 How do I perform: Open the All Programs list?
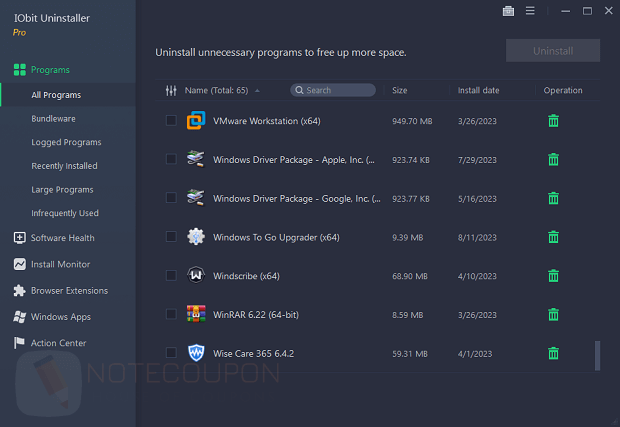(68, 95)
